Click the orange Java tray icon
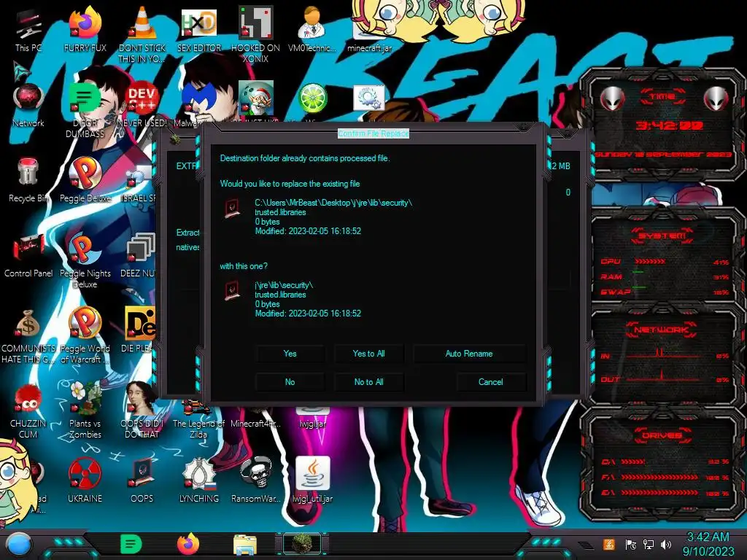Screen dimensions: 747x560 click(x=609, y=544)
